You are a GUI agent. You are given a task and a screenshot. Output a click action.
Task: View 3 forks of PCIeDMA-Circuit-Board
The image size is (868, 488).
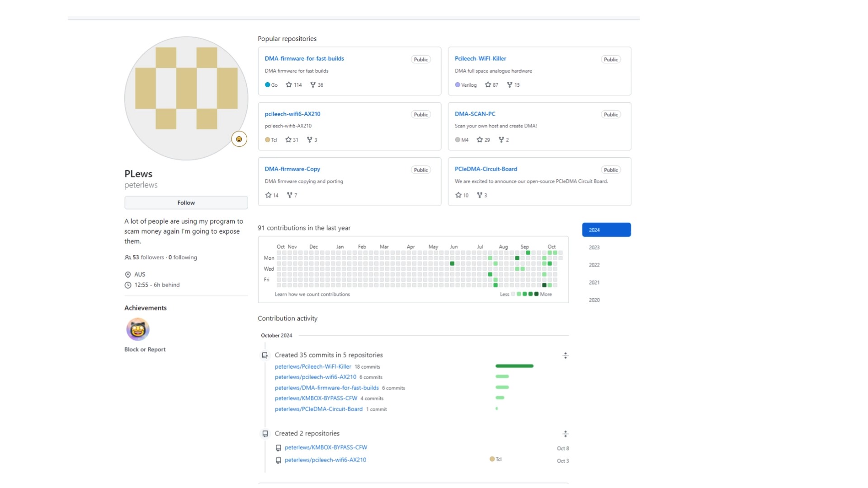point(482,196)
